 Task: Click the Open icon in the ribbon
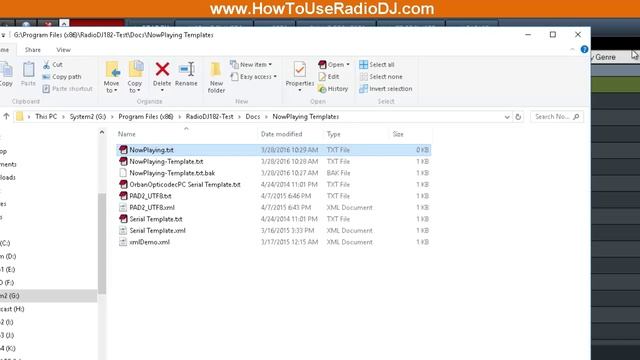[x=322, y=64]
